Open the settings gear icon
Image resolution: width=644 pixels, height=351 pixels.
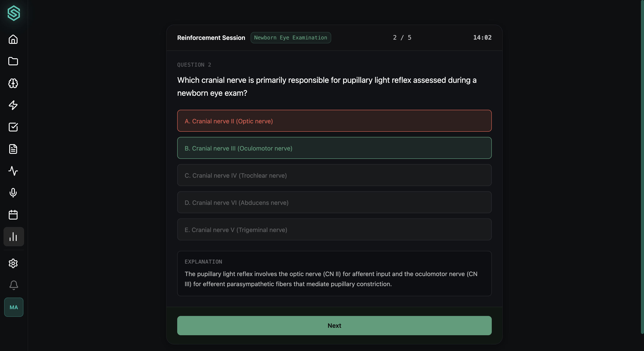13,263
